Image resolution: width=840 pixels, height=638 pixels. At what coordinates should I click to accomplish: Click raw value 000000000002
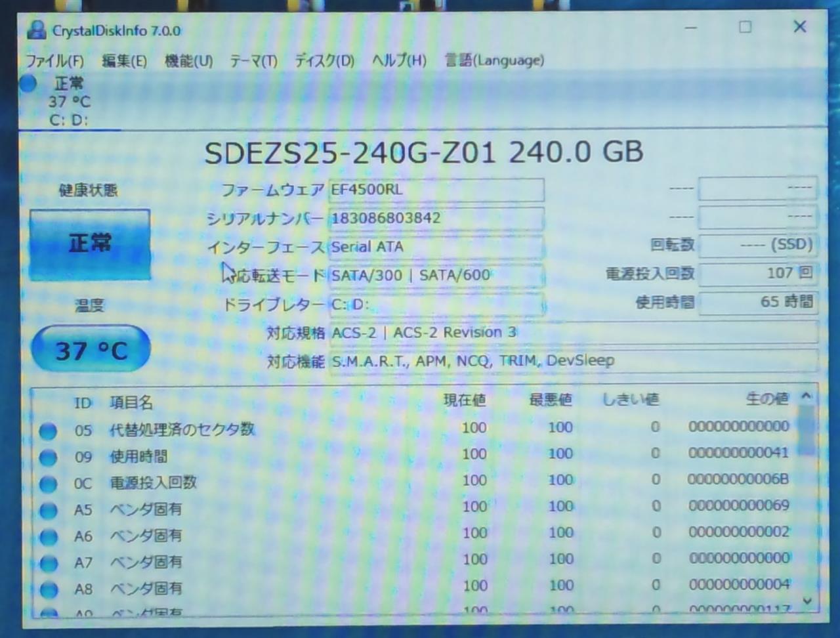click(x=738, y=532)
